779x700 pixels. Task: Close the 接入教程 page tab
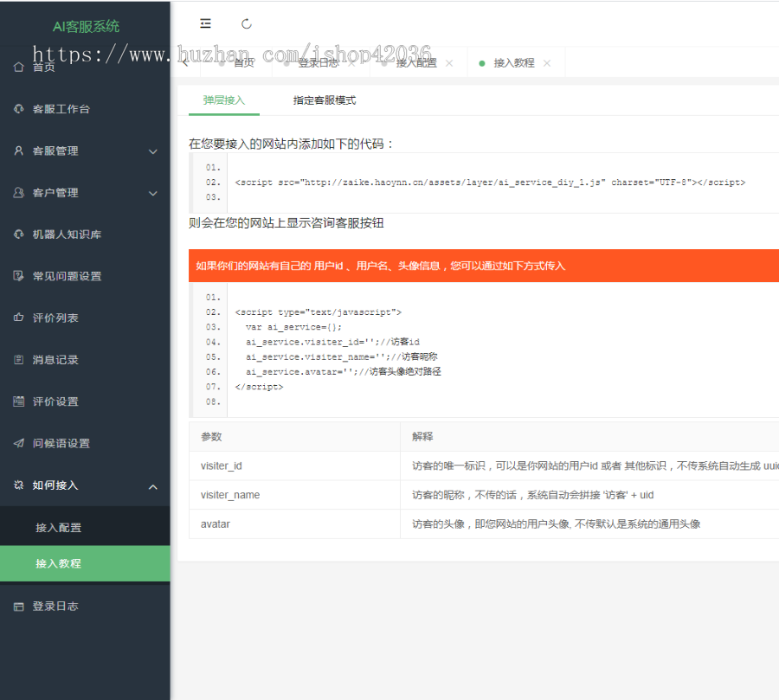coord(547,63)
